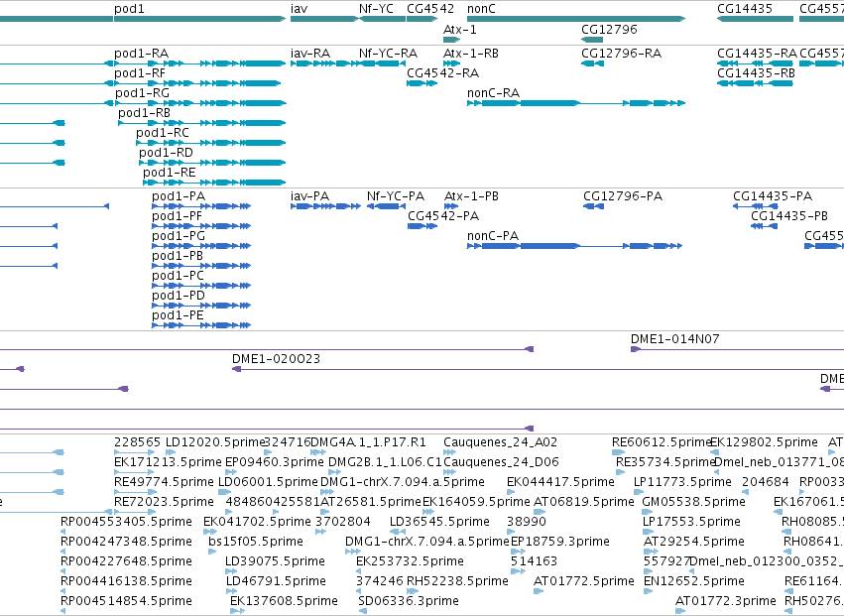Select EST label SD06336.3prime

click(409, 601)
